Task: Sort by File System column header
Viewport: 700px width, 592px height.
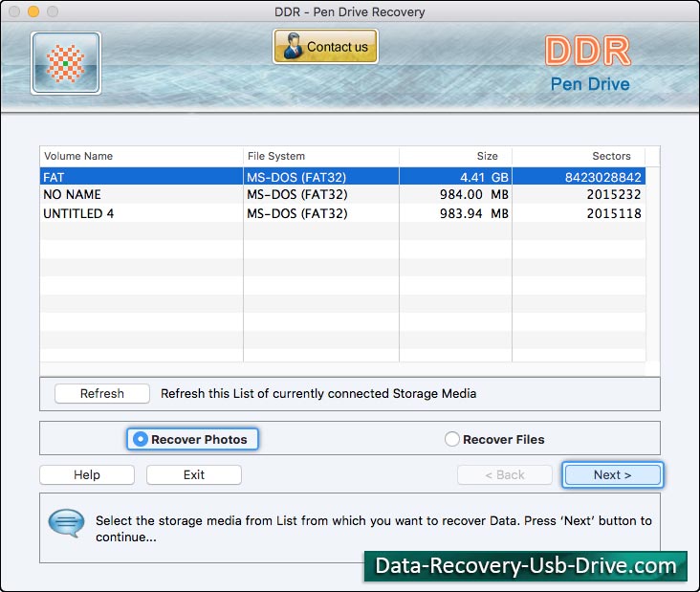Action: (x=321, y=156)
